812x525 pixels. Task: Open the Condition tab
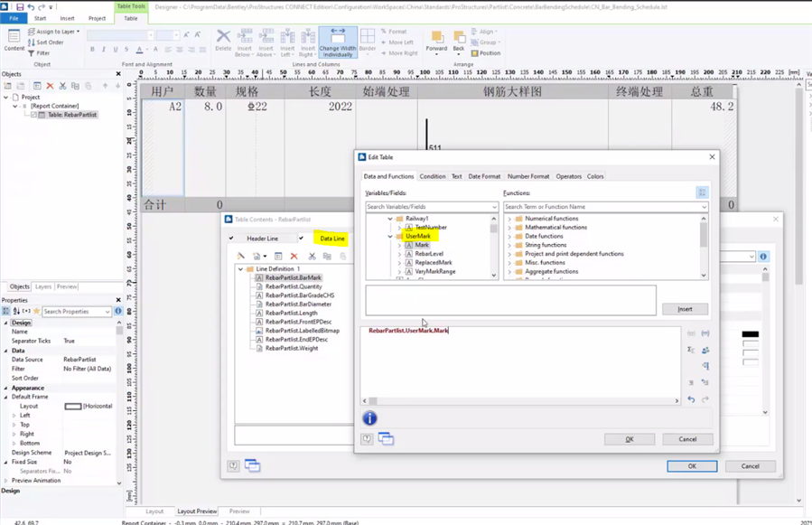tap(432, 176)
